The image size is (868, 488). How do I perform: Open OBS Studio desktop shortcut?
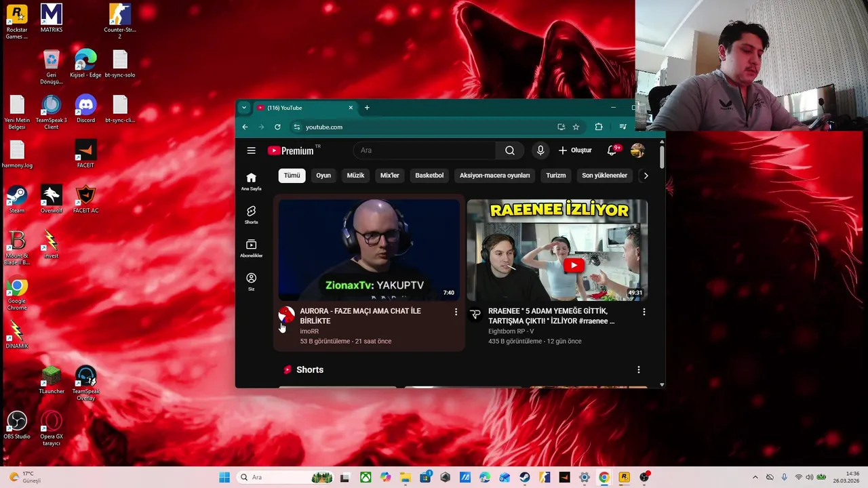[x=17, y=425]
